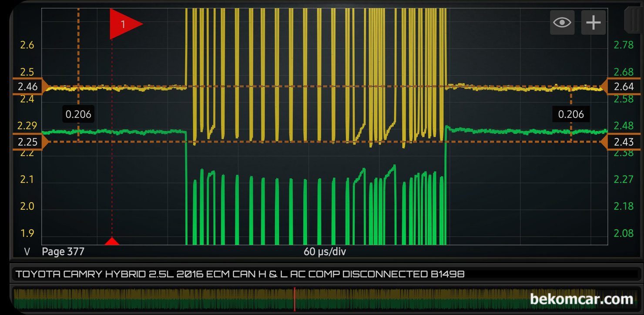Click the red triangle at marker base
The width and height of the screenshot is (644, 315).
(x=112, y=241)
